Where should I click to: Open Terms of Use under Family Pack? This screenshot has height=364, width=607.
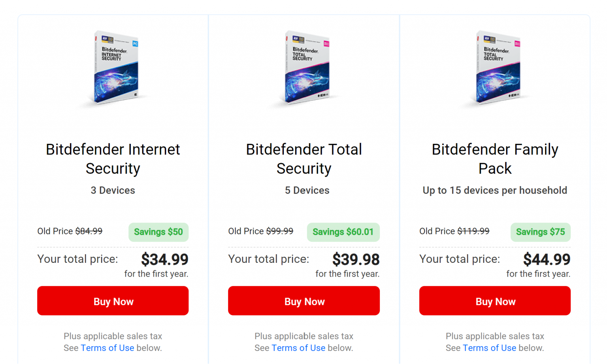click(490, 348)
